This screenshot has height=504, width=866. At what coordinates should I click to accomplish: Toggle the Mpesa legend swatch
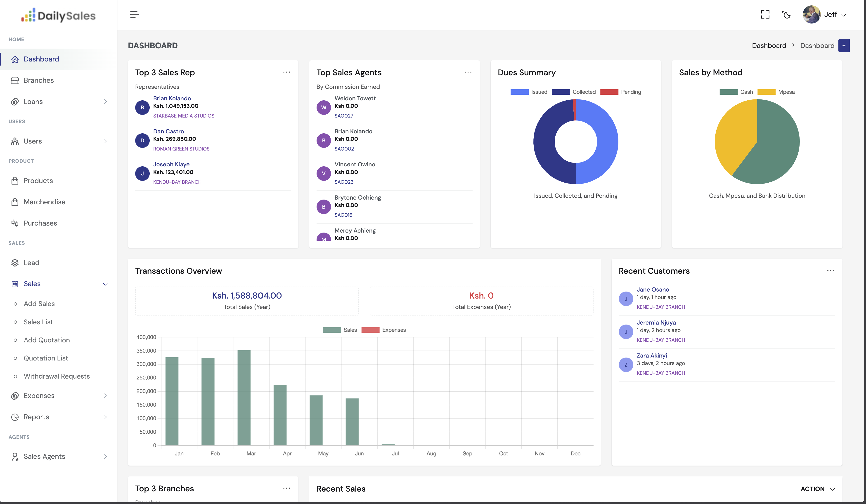point(766,92)
